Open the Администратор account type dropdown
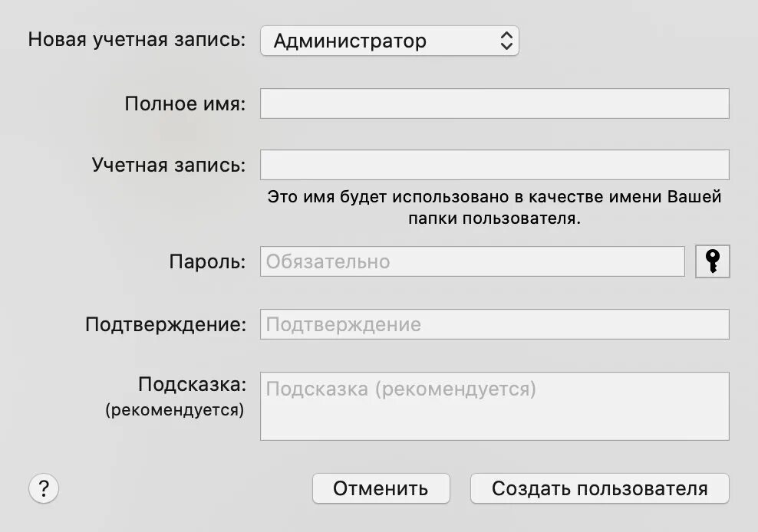This screenshot has width=758, height=532. click(x=389, y=41)
